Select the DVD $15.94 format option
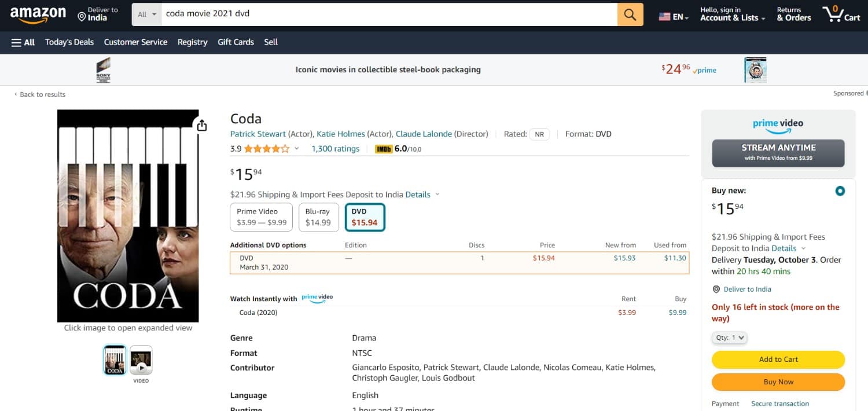The width and height of the screenshot is (868, 411). pos(365,217)
